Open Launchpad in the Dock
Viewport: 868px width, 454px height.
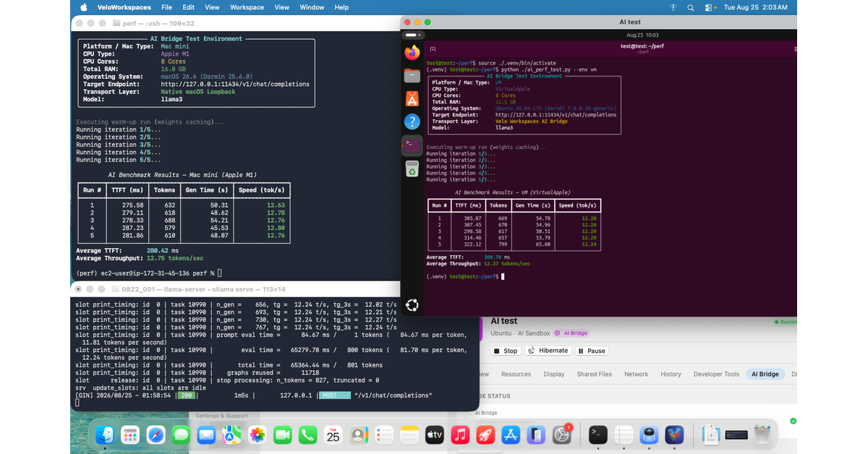(x=130, y=435)
